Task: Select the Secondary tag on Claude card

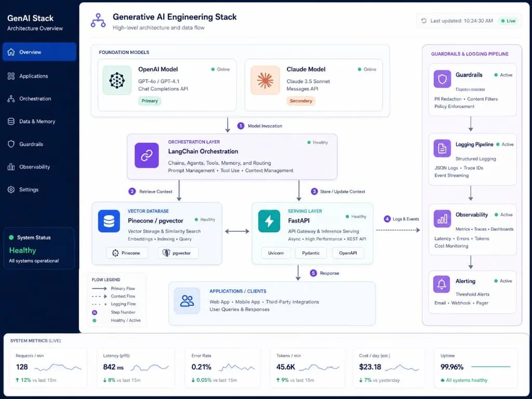Action: click(x=301, y=101)
